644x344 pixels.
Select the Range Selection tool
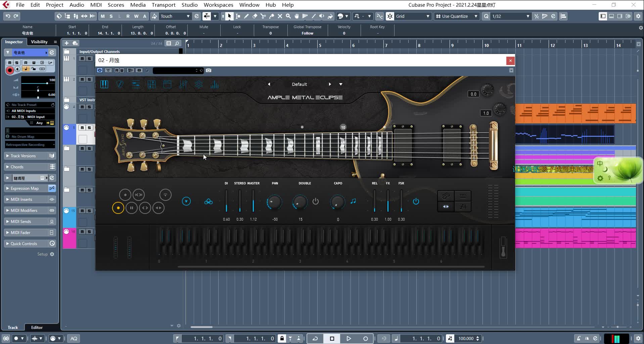[x=238, y=16]
